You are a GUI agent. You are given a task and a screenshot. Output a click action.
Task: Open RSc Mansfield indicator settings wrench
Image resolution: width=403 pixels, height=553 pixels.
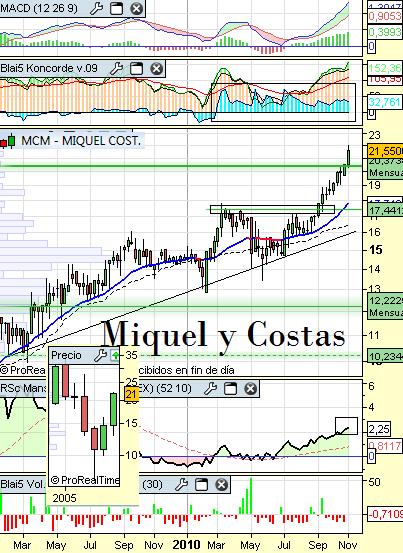[x=210, y=389]
